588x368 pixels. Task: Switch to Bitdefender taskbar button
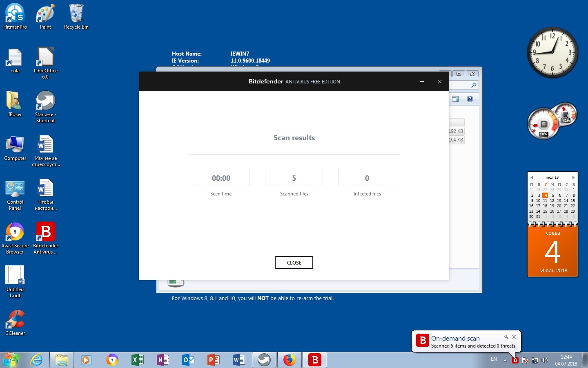tap(315, 360)
